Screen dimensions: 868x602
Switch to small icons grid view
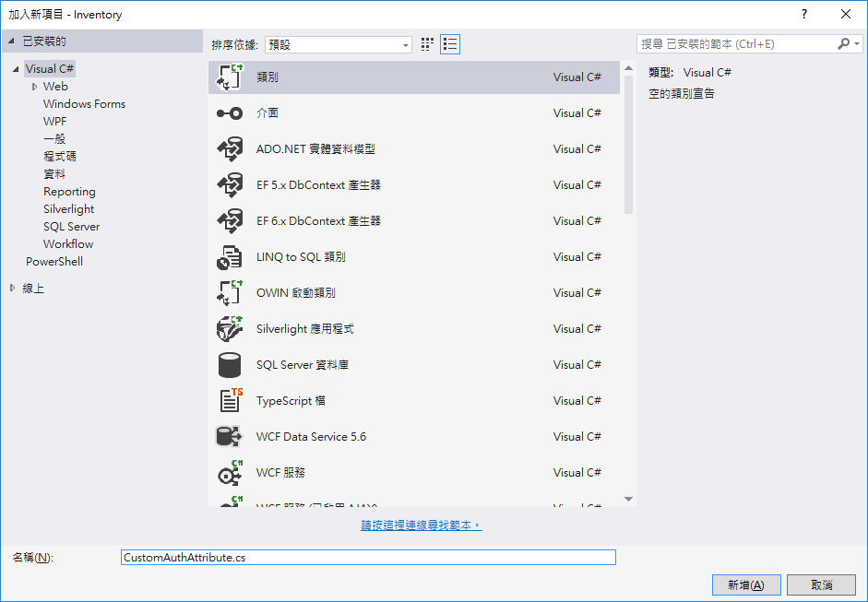[427, 44]
